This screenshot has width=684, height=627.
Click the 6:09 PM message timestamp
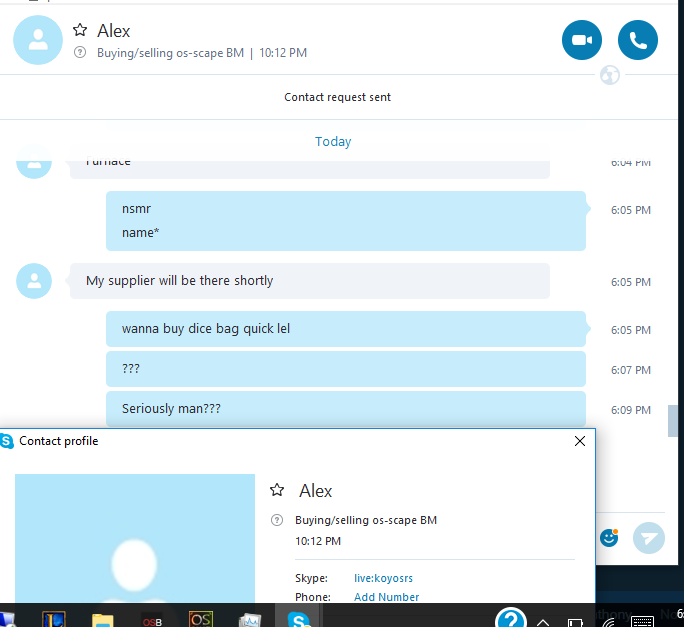pos(631,410)
